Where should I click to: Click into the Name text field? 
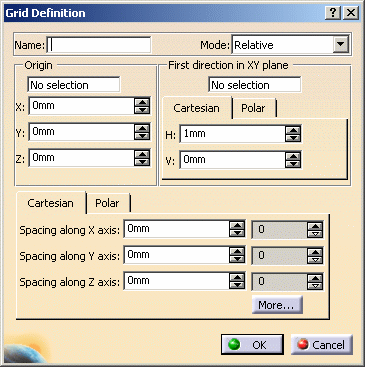click(99, 45)
